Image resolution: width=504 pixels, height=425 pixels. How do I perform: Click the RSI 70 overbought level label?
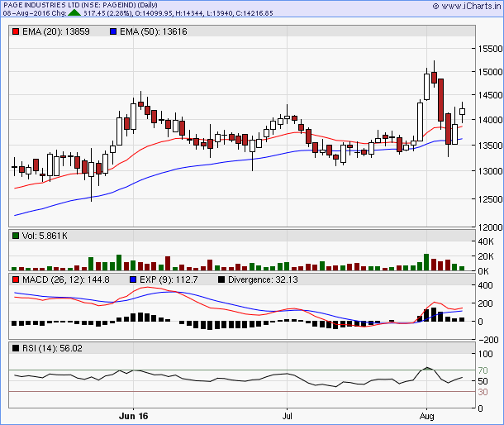coord(483,370)
